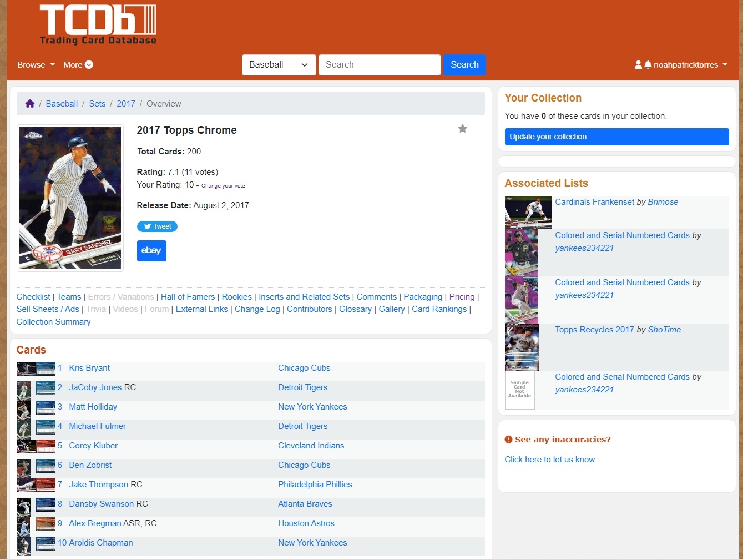
Task: Favorite the set with the star icon
Action: [462, 129]
